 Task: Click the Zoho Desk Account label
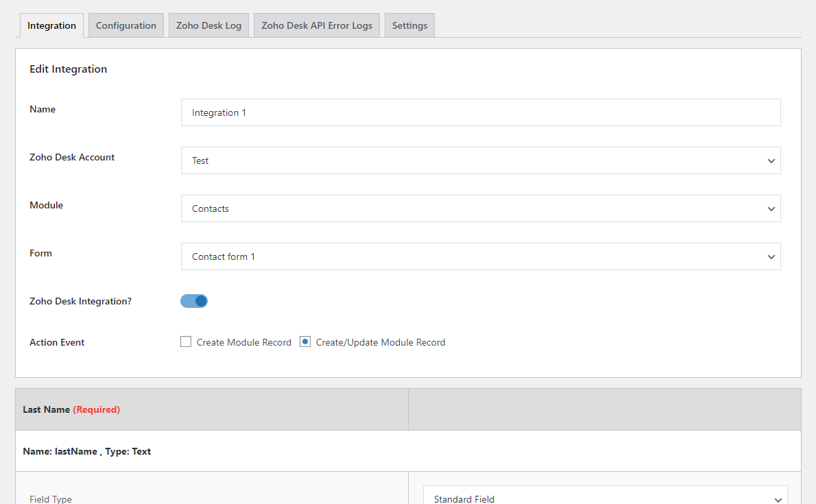pos(72,157)
